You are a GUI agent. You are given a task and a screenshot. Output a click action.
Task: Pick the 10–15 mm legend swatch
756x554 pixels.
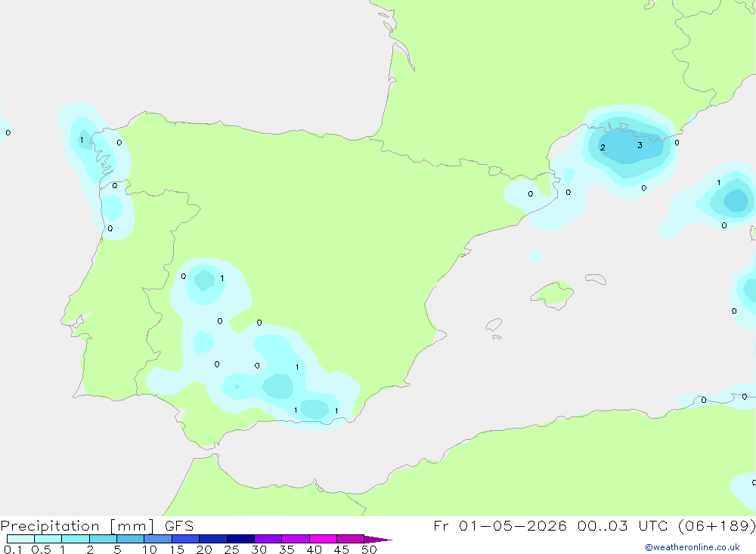(x=158, y=539)
